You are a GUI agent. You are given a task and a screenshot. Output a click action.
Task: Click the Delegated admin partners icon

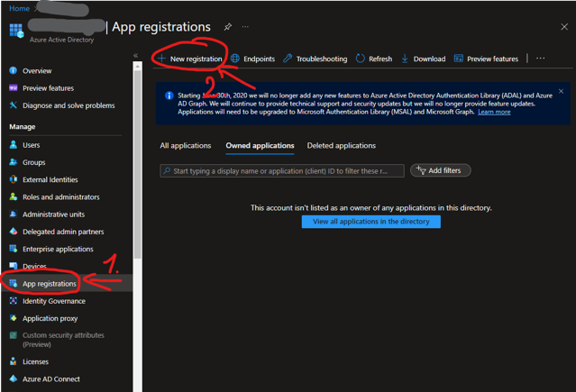tap(14, 232)
